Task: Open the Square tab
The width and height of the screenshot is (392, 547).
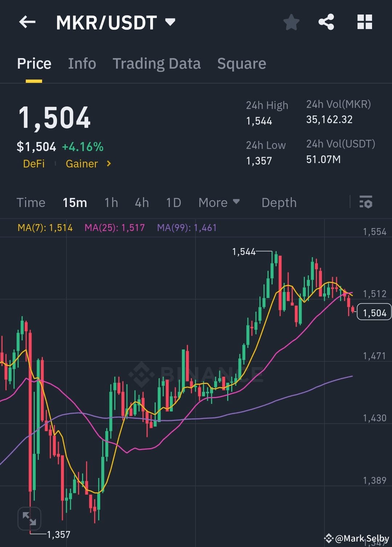Action: click(x=241, y=63)
